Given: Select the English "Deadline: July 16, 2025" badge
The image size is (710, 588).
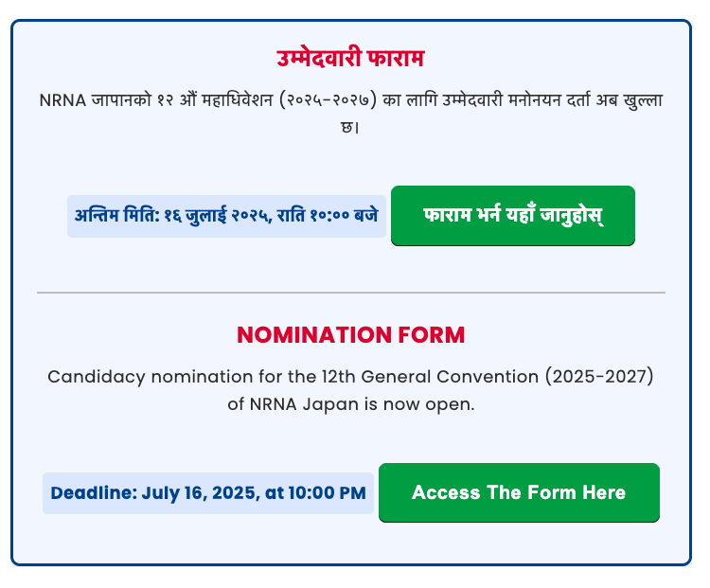Looking at the screenshot, I should tap(208, 493).
